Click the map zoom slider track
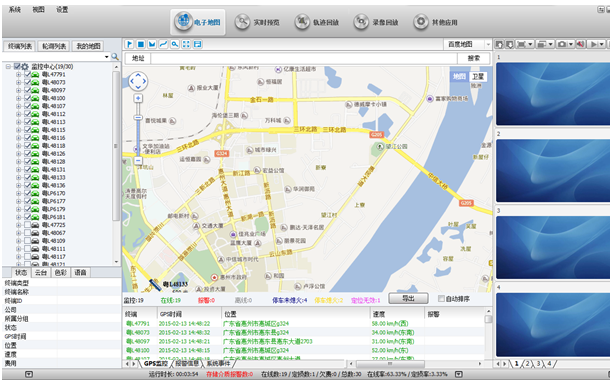 138,130
